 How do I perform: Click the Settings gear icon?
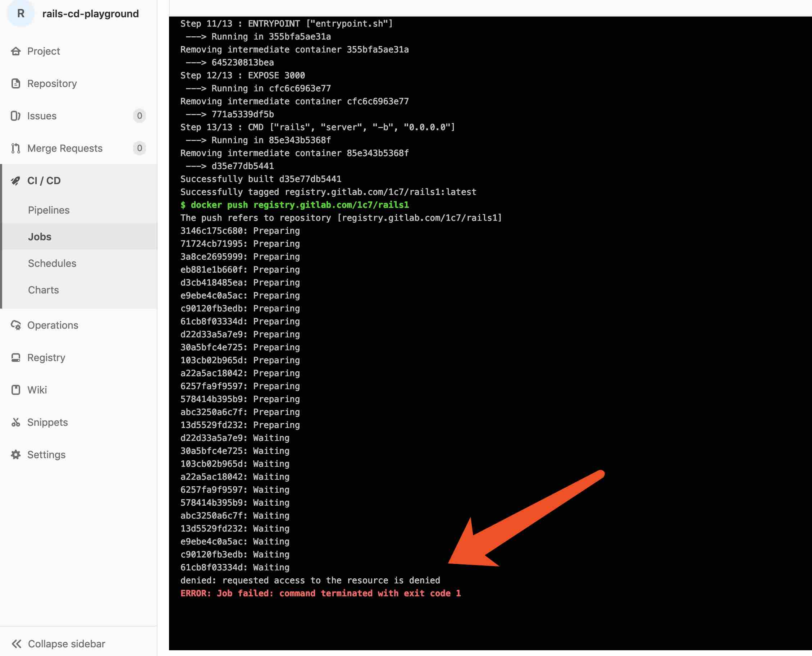[x=15, y=455]
